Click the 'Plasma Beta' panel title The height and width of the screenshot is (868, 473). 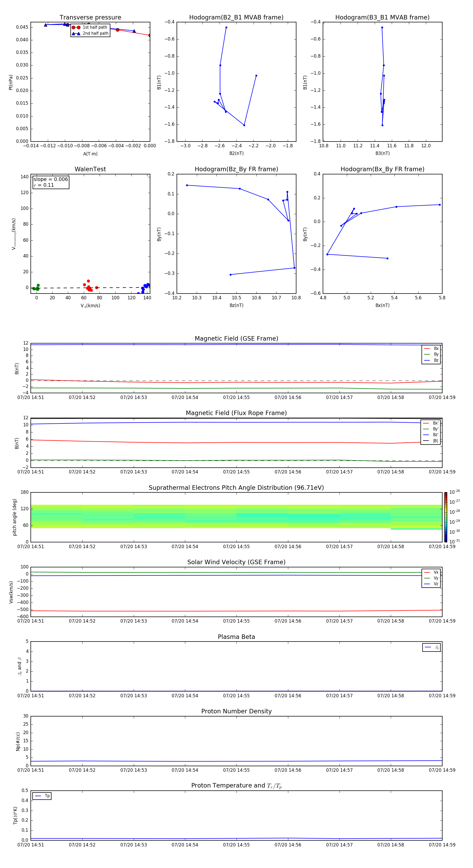pyautogui.click(x=236, y=637)
